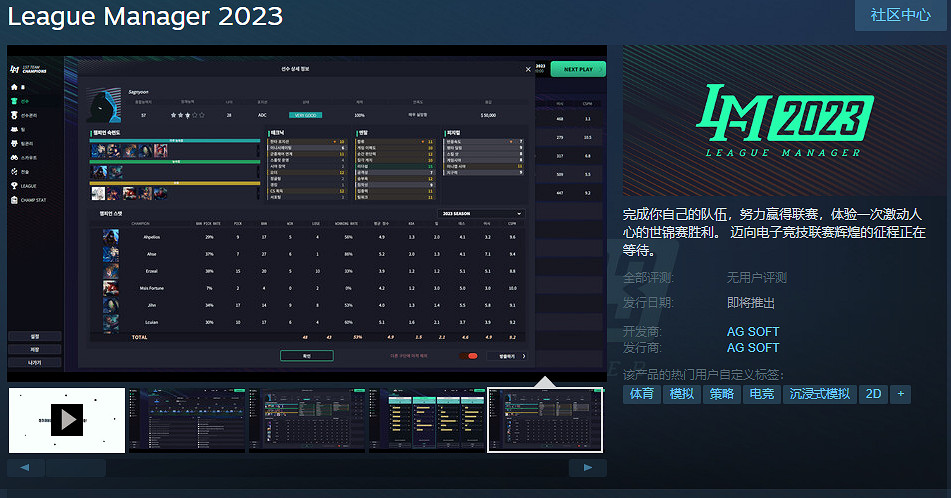Click the CHAMP STAT clipboard icon
Image resolution: width=951 pixels, height=498 pixels.
(x=13, y=200)
